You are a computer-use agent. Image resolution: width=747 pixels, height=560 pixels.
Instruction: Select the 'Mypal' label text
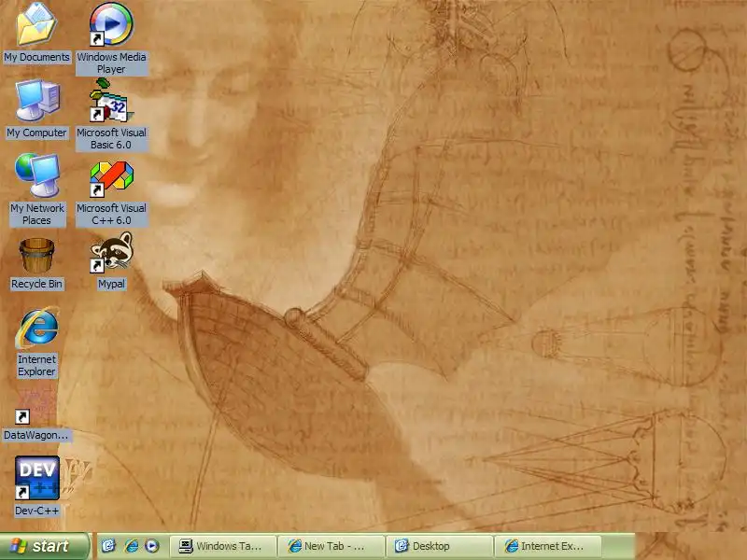pos(111,284)
